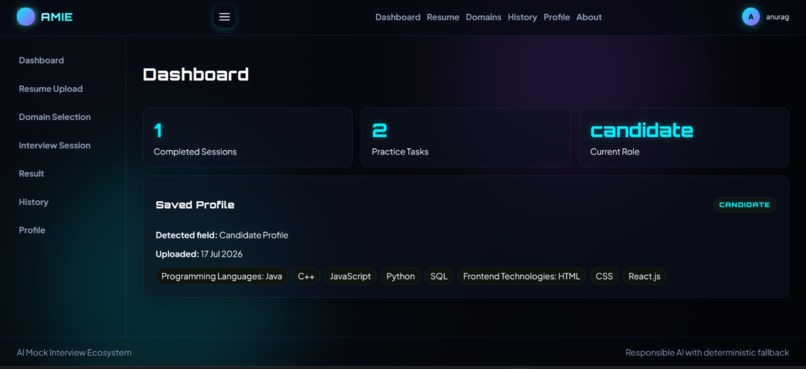This screenshot has height=369, width=806.
Task: Click the AI Mock Interview Ecosystem footer text
Action: point(74,353)
